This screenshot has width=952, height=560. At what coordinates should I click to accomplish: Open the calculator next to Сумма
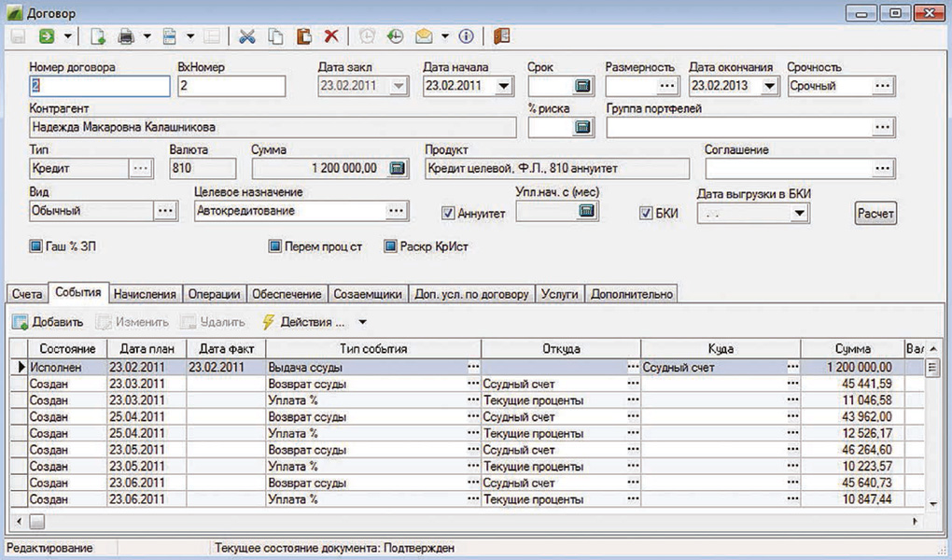tap(398, 168)
